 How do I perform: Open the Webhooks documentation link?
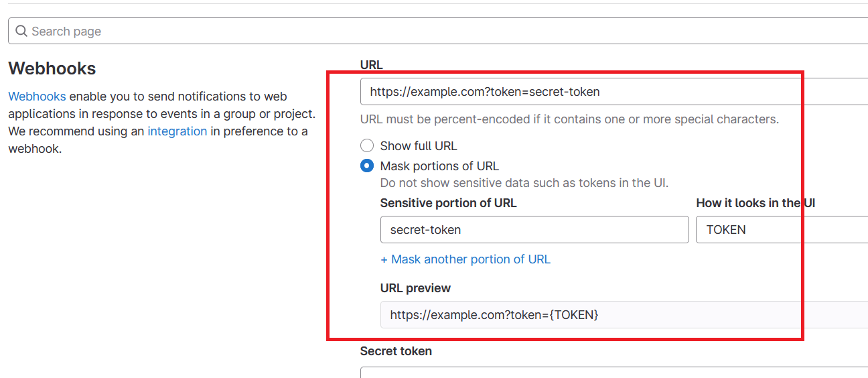point(37,97)
